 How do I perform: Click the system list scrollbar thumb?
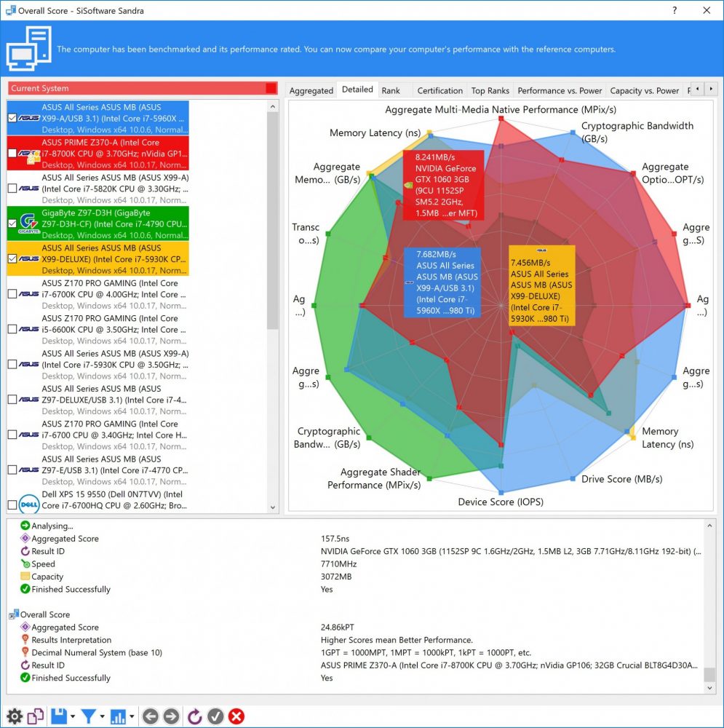point(273,220)
